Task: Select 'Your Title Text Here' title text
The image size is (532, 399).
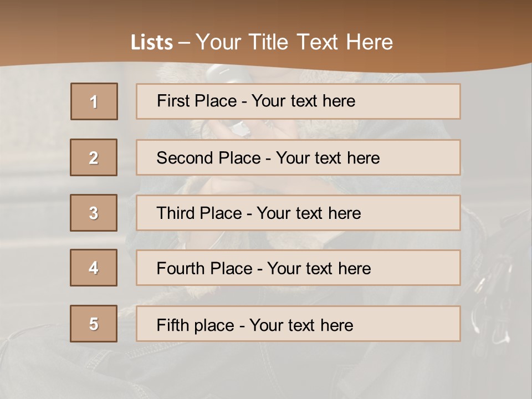Action: [294, 43]
